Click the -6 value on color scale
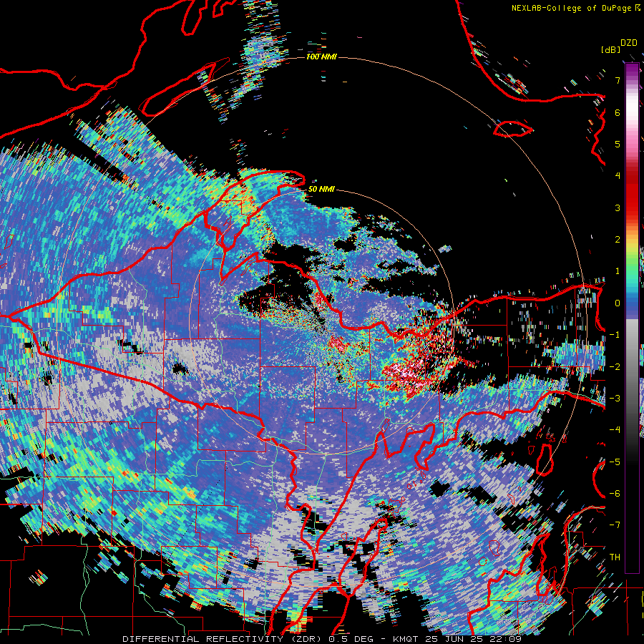The width and height of the screenshot is (644, 644). click(615, 494)
